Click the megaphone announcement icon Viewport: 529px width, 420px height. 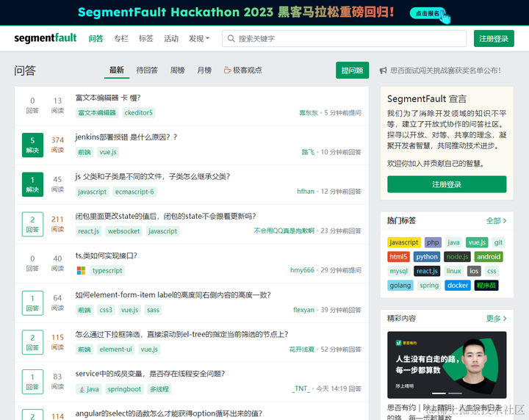383,70
